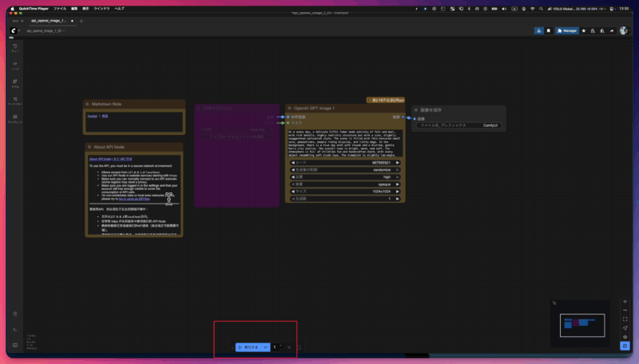639x364 pixels.
Task: Click the Manager button
Action: pyautogui.click(x=567, y=30)
